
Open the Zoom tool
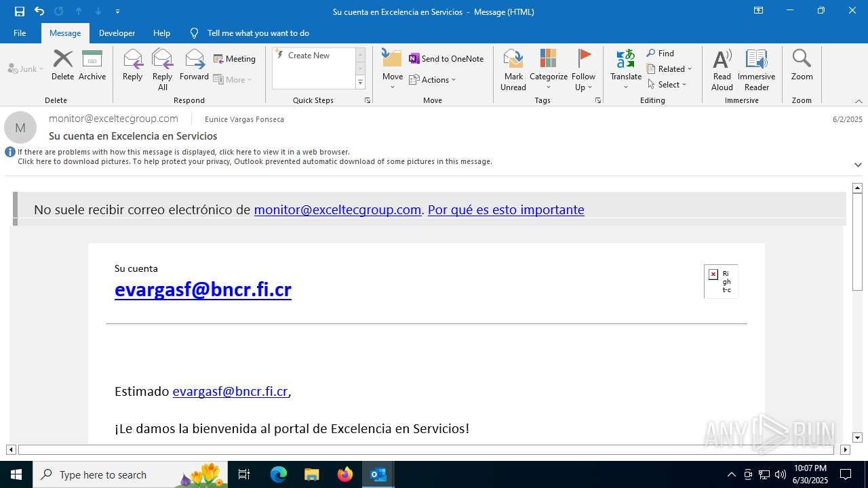point(802,66)
